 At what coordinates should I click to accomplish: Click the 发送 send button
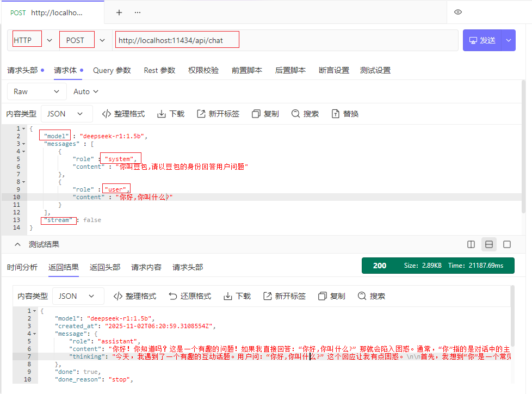[483, 39]
